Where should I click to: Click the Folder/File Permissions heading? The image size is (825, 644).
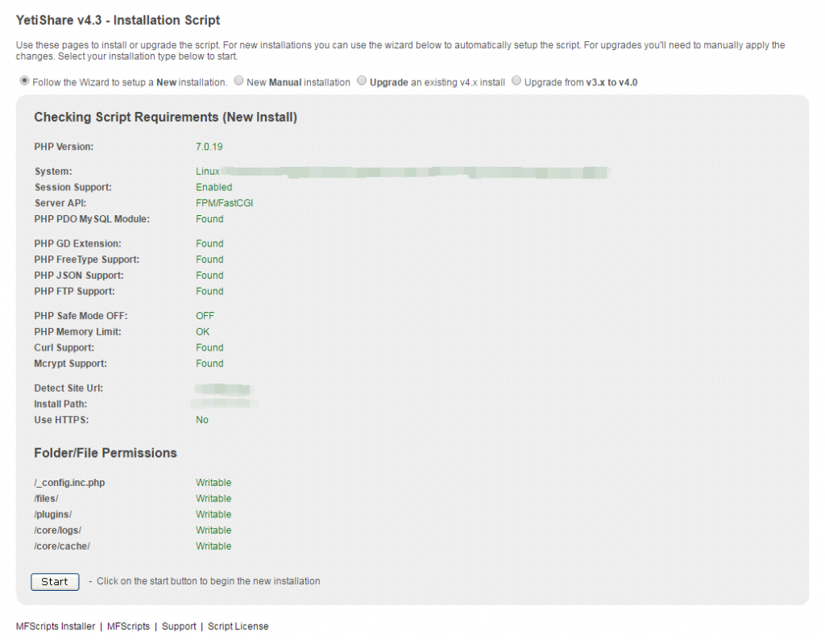(x=106, y=453)
